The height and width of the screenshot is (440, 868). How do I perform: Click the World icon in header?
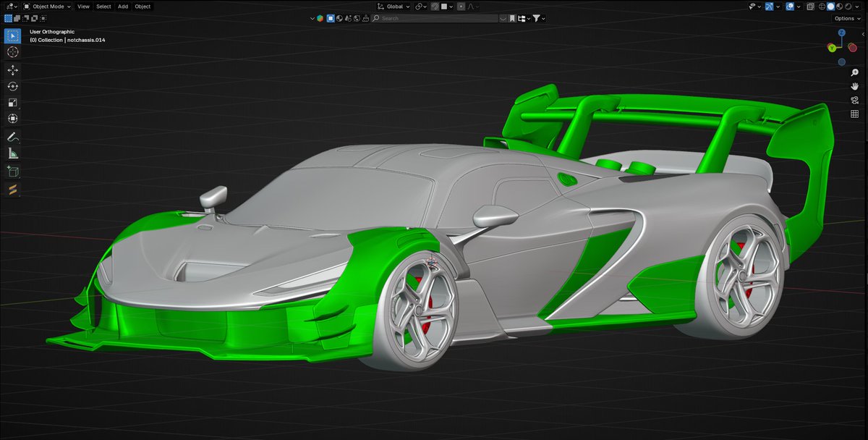click(x=357, y=18)
